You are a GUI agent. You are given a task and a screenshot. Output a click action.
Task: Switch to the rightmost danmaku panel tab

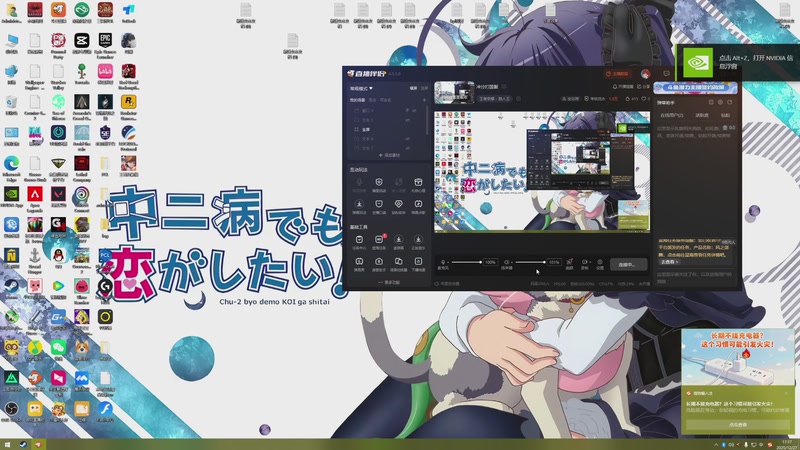[x=726, y=115]
